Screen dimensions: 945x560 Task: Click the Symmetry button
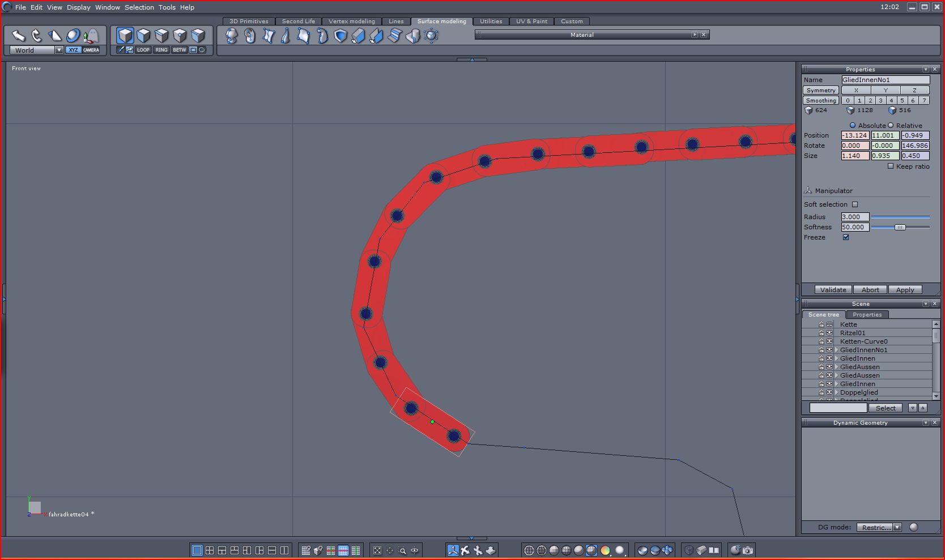pyautogui.click(x=821, y=90)
